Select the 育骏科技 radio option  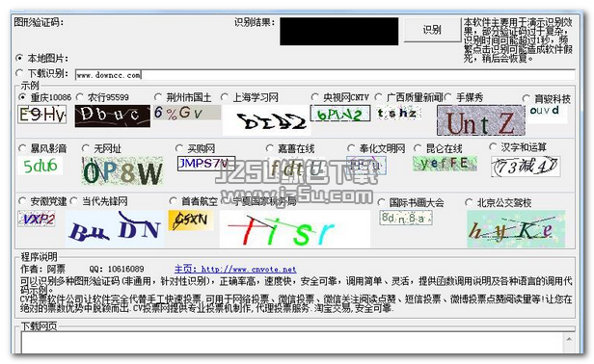[526, 99]
